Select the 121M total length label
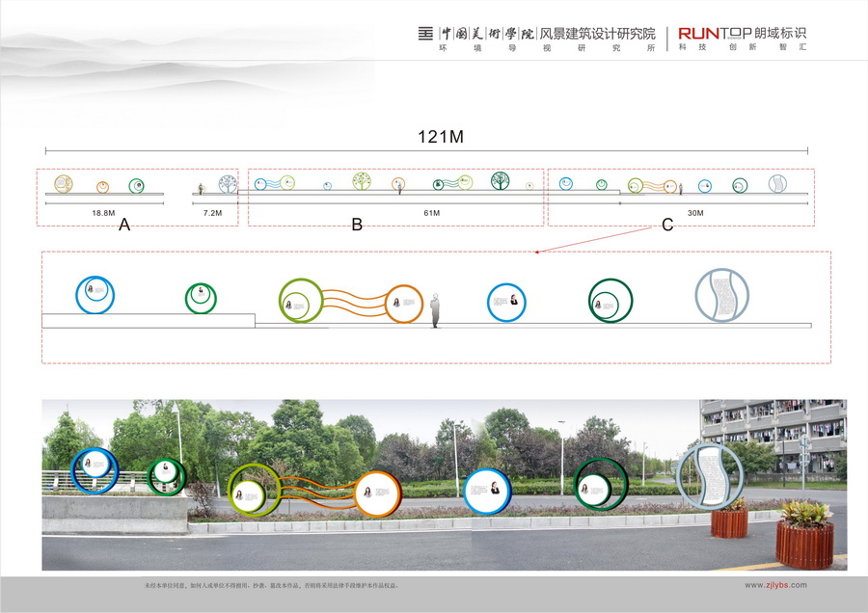The height and width of the screenshot is (613, 868). click(x=441, y=137)
